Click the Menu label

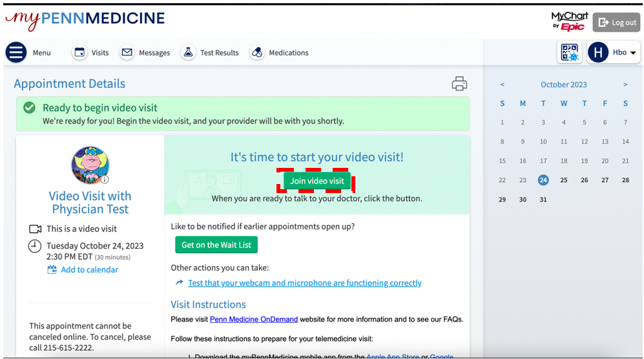pos(41,52)
